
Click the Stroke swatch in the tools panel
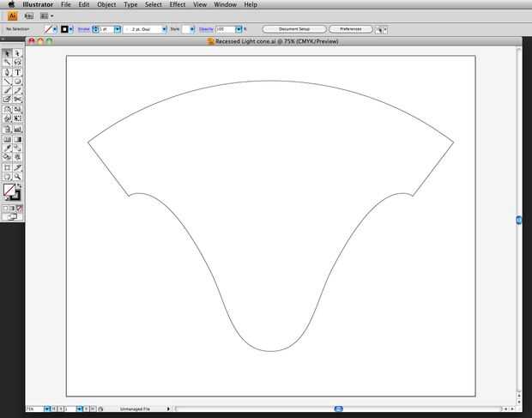click(x=17, y=197)
